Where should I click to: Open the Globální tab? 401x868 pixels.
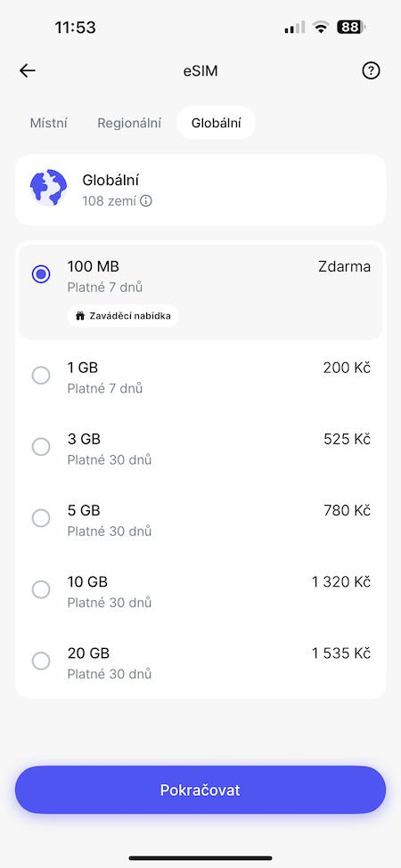click(216, 123)
